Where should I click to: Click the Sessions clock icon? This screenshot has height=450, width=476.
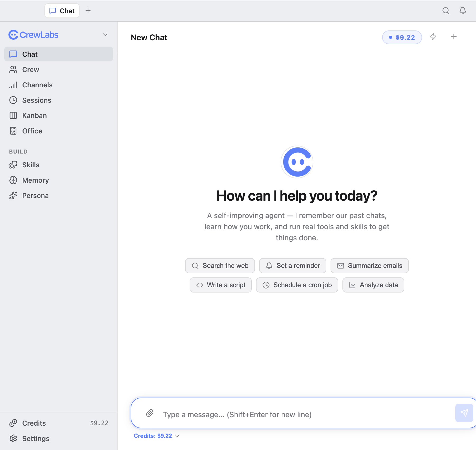coord(13,100)
